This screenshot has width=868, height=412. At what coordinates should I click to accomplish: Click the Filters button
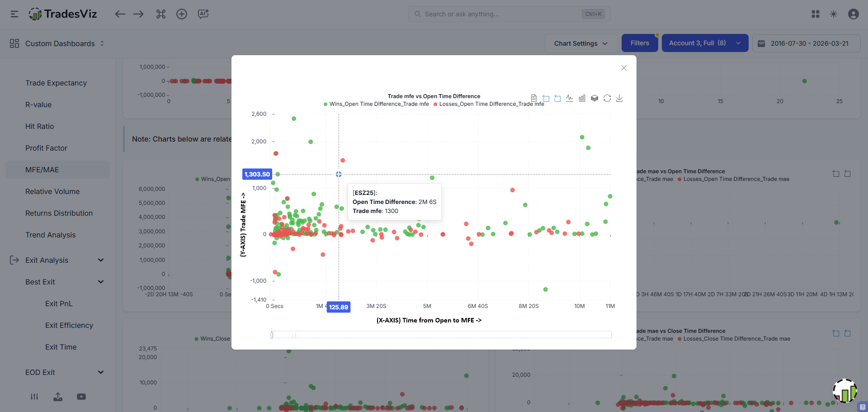(640, 43)
